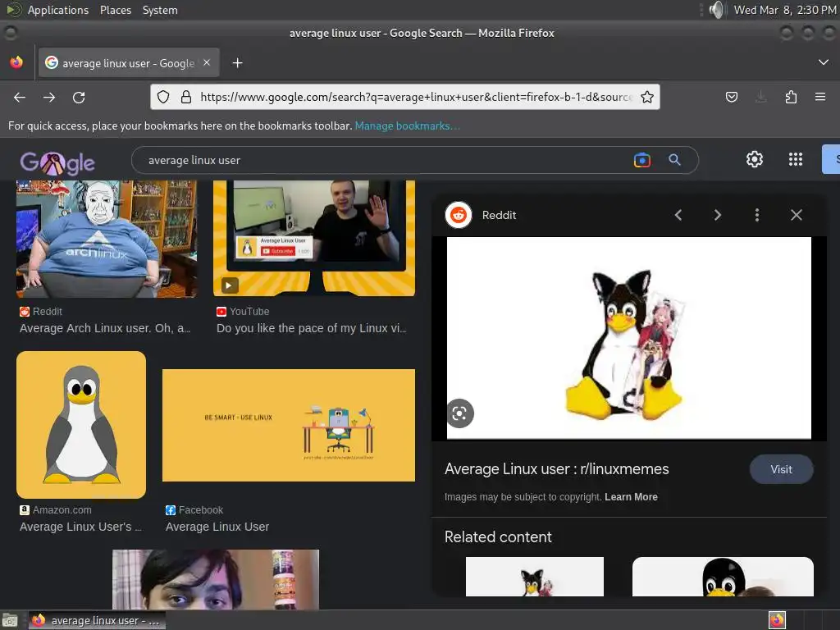The height and width of the screenshot is (630, 840).
Task: Click the Visit button
Action: point(781,469)
